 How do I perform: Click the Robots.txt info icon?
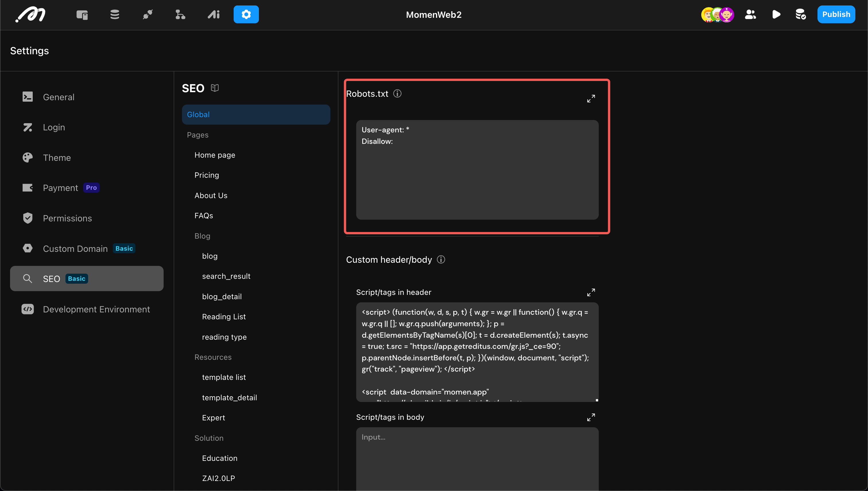pos(398,93)
